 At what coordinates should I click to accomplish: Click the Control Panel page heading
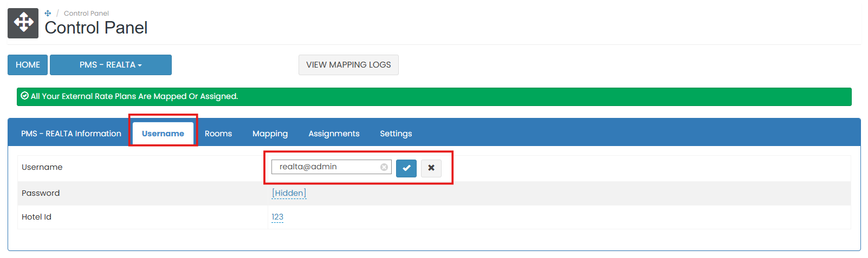96,28
